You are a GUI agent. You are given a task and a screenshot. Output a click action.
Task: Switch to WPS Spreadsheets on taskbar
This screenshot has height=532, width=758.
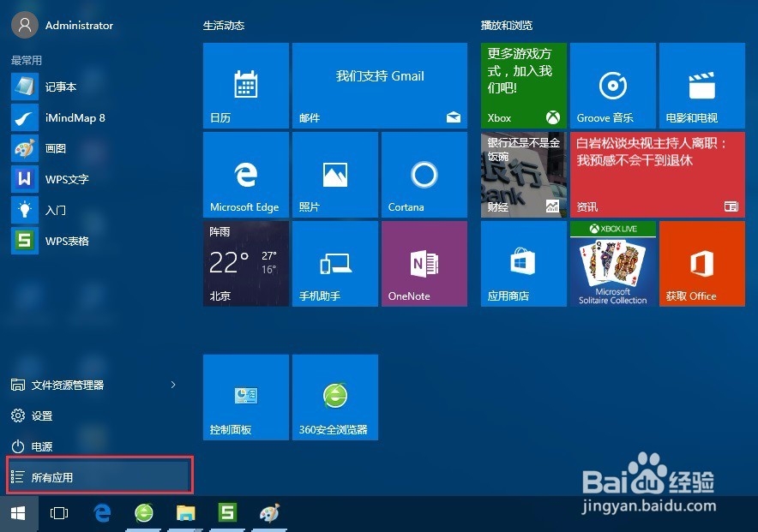(227, 513)
